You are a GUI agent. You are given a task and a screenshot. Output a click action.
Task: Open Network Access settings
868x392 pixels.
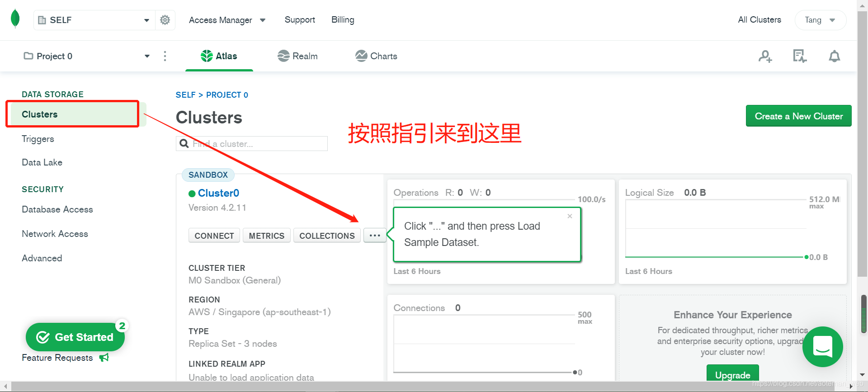click(55, 234)
